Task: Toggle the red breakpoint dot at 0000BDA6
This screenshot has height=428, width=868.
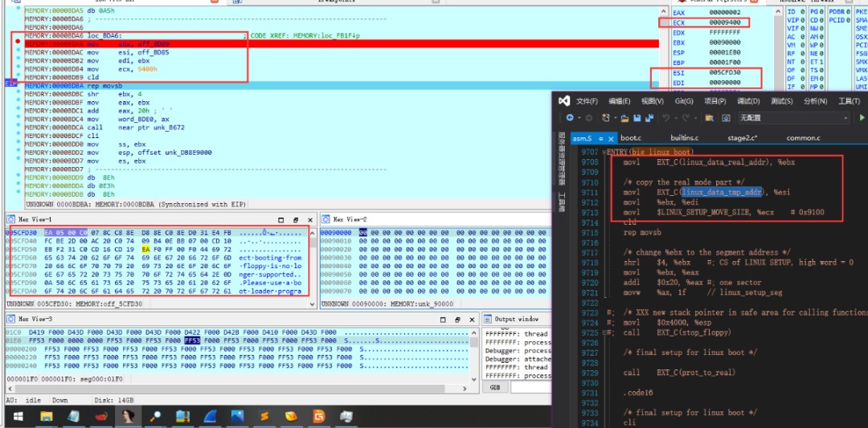Action: (18, 43)
